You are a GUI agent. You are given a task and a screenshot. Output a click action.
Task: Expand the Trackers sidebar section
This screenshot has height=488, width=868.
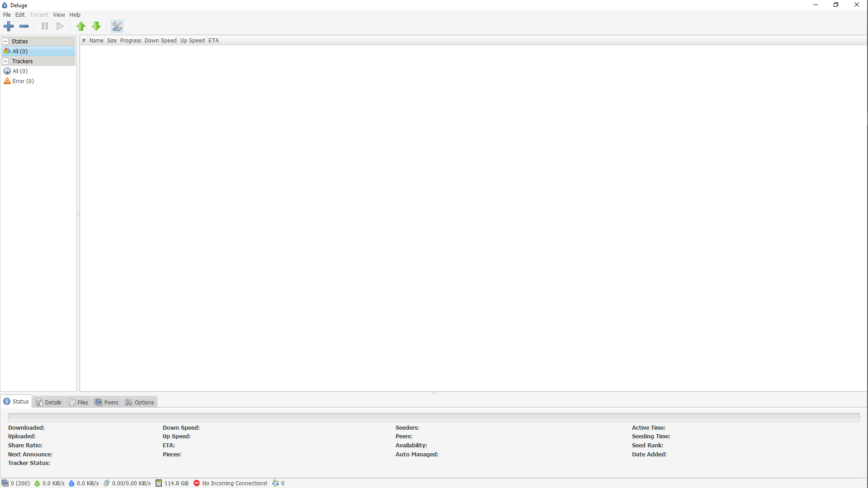tap(5, 61)
